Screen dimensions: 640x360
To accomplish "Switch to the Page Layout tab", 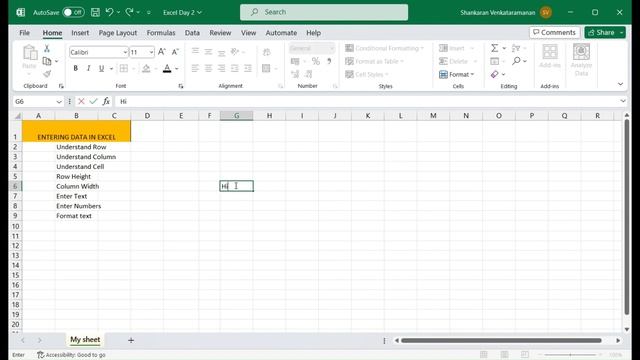I will [118, 33].
